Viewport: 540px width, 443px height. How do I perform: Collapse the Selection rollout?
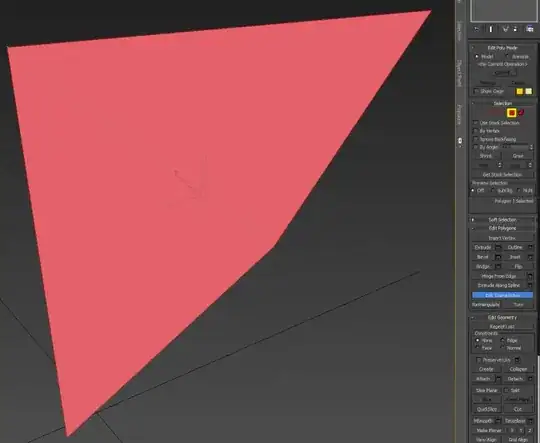pos(502,103)
